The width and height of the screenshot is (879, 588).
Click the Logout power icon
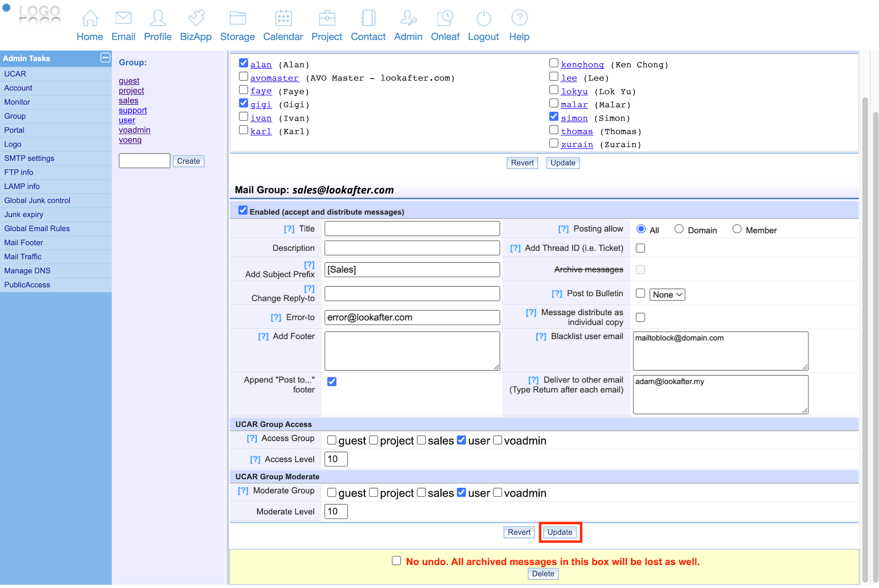483,19
